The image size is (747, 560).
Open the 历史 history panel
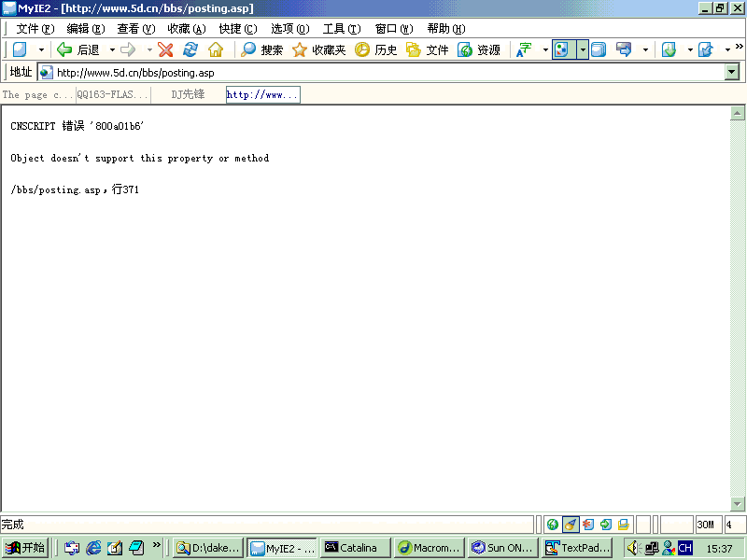coord(376,49)
